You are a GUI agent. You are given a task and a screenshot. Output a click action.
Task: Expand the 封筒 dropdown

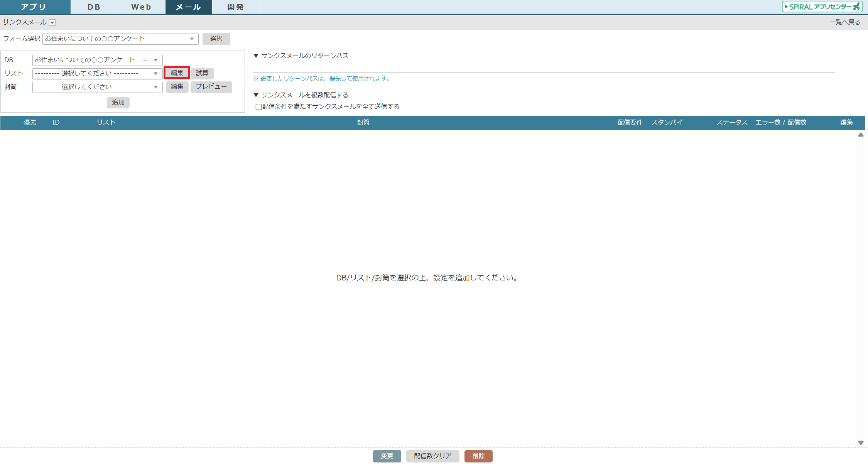click(x=97, y=87)
